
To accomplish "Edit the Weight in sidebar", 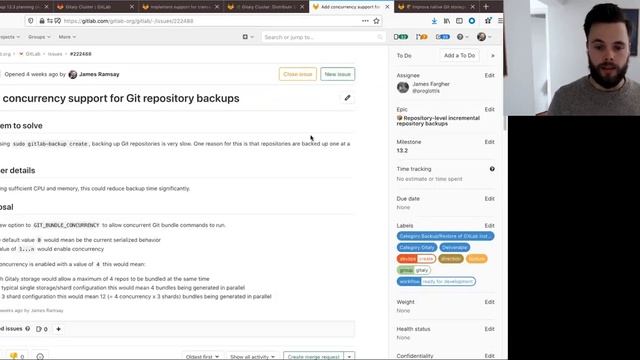I will (489, 302).
